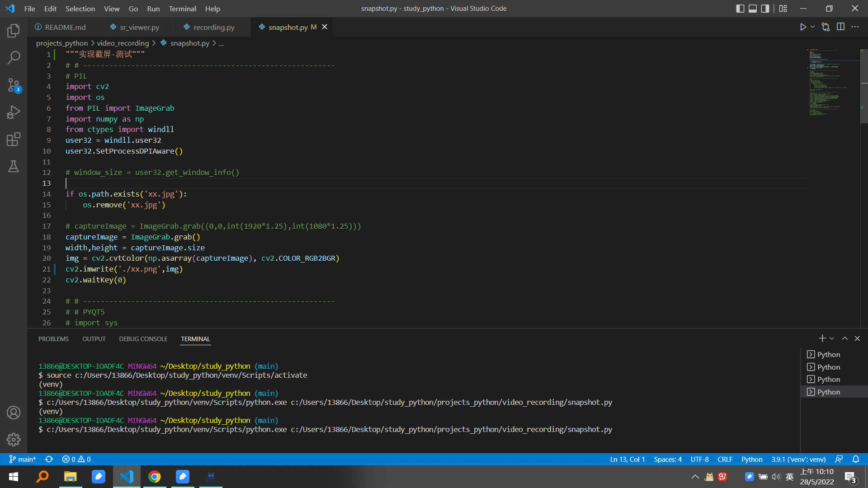Open the Search view in activity bar

14,57
